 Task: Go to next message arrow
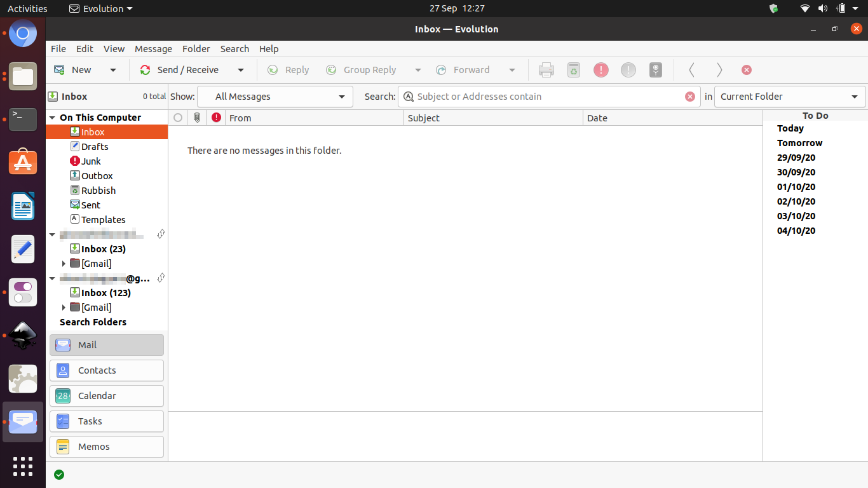(x=719, y=70)
